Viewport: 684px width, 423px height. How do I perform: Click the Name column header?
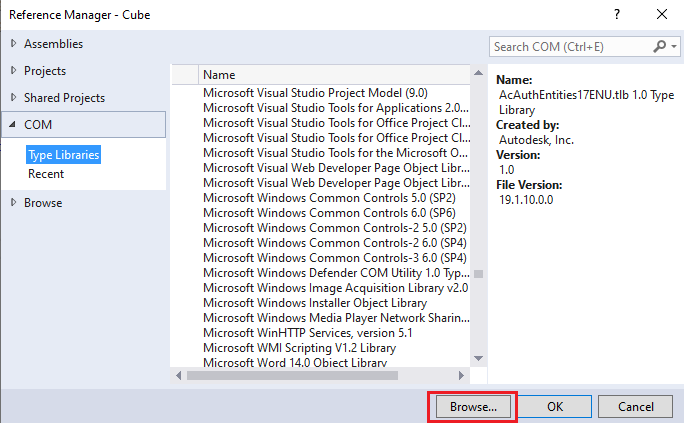coord(334,75)
